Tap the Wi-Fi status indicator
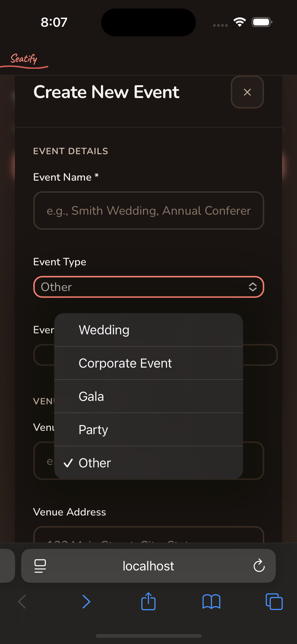Screen dimensions: 297x644 [x=239, y=22]
